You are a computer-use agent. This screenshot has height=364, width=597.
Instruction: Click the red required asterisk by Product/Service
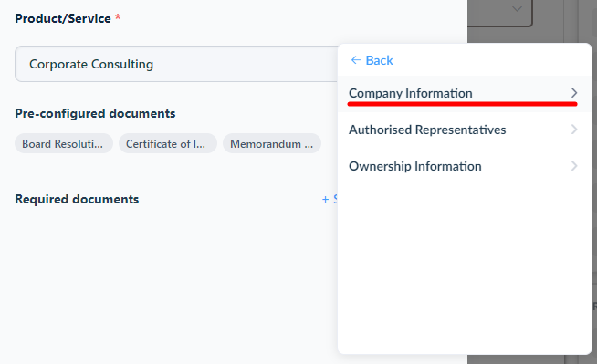coord(118,17)
